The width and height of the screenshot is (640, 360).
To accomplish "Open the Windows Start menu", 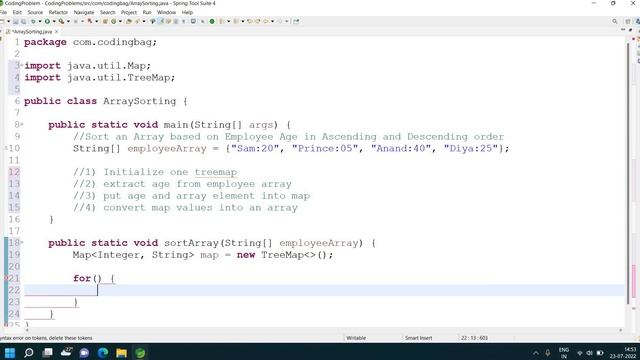I will [x=10, y=352].
